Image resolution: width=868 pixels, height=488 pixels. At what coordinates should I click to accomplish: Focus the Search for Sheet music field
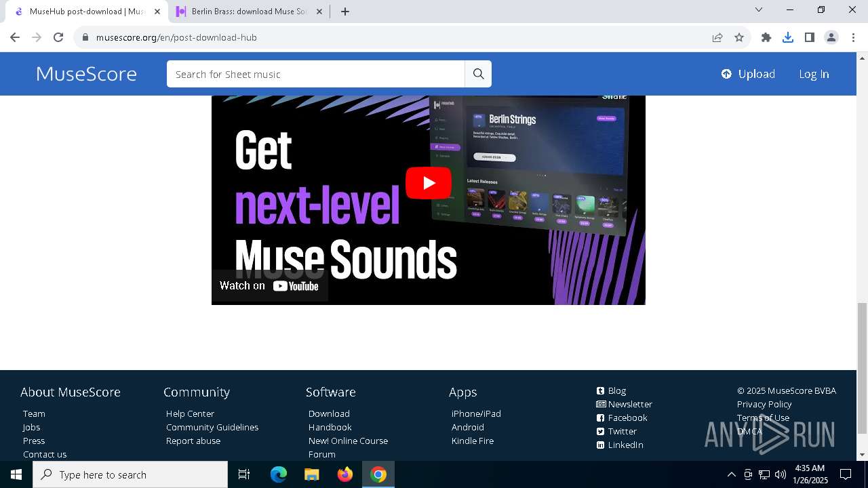click(x=316, y=74)
